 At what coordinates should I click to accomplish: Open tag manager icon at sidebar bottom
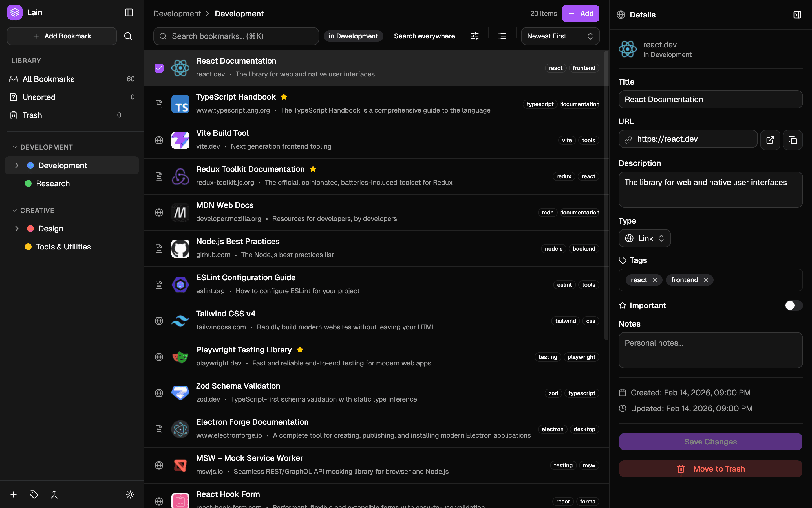tap(34, 494)
